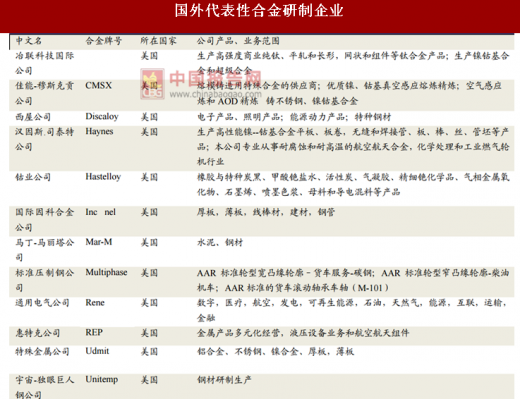Select the alloy grade REP
Image resolution: width=520 pixels, height=399 pixels.
[94, 333]
